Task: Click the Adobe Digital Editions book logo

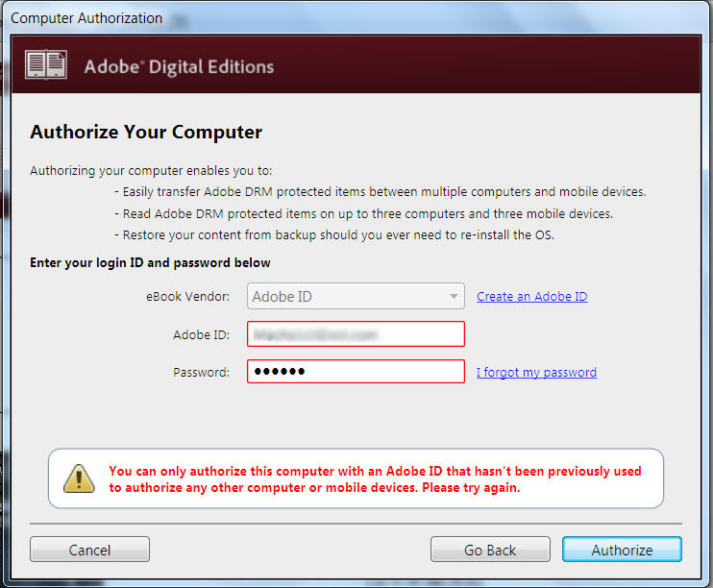Action: (x=46, y=65)
